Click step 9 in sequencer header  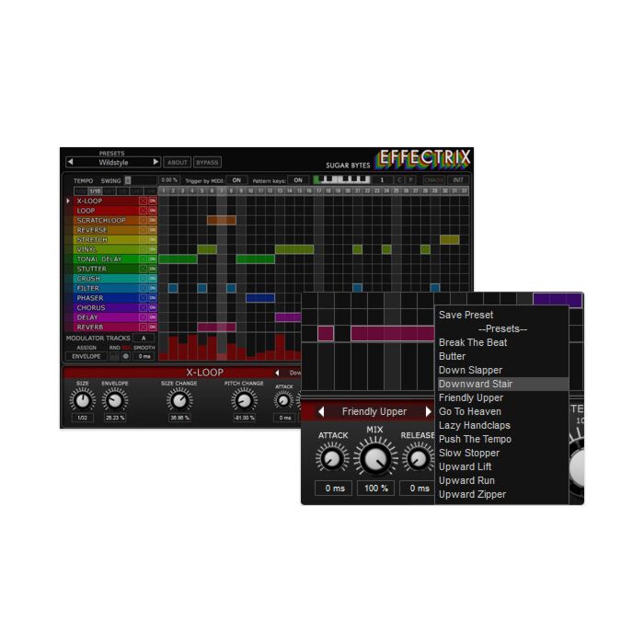241,191
